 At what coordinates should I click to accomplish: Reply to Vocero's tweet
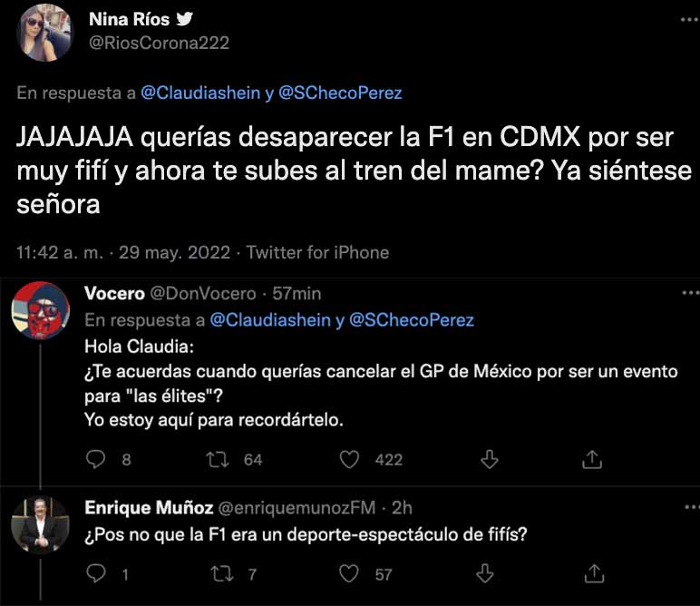(x=97, y=459)
